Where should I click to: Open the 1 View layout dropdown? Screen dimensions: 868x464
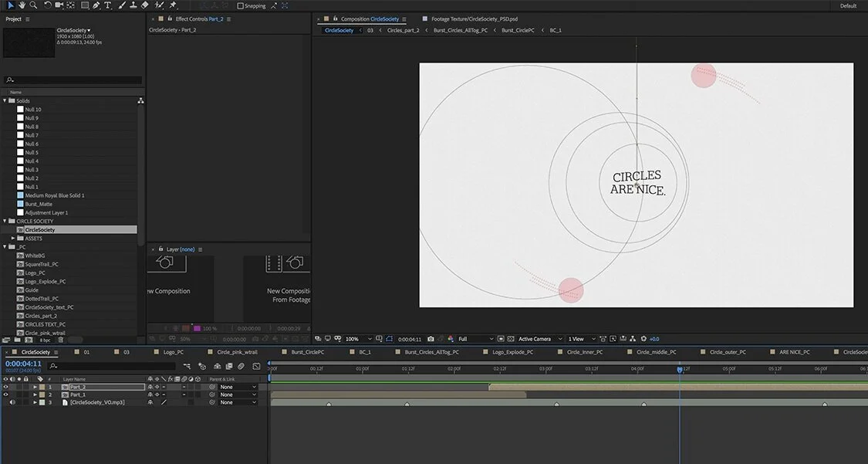coord(581,339)
